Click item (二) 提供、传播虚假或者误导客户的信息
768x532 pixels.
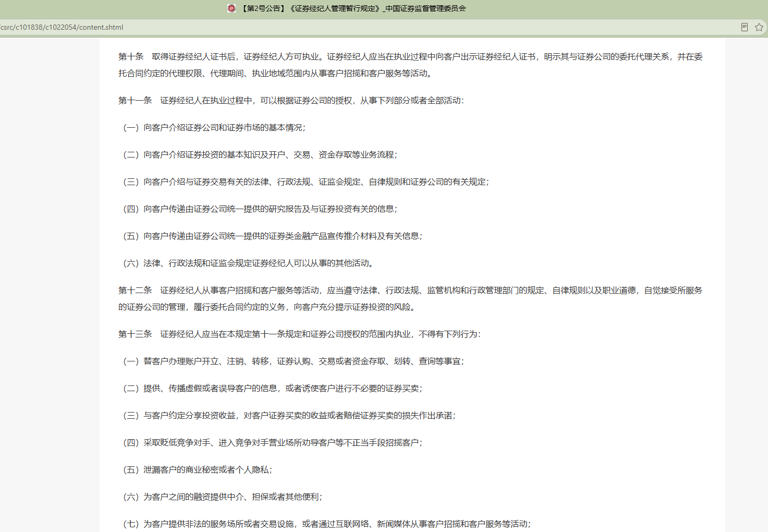[x=273, y=388]
